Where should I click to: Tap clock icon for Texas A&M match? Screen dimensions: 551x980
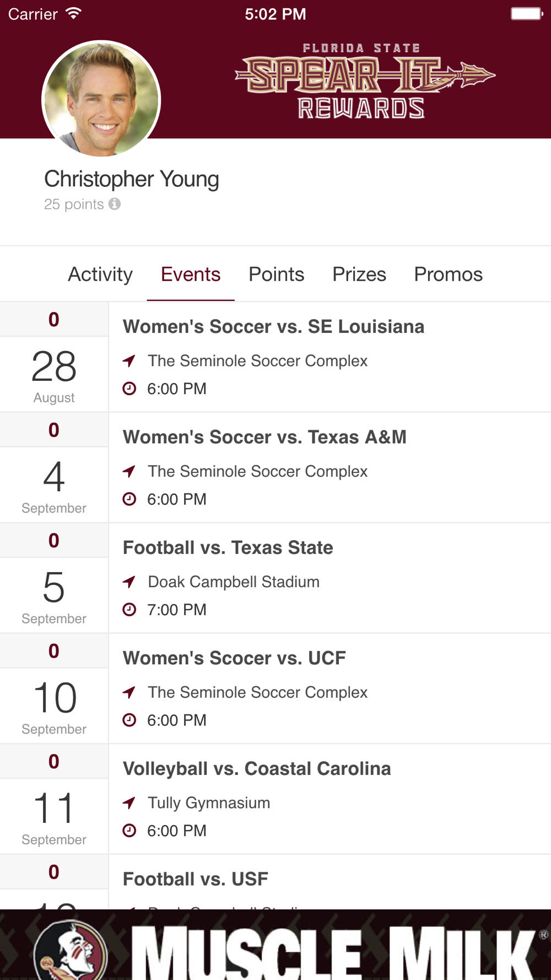coord(129,499)
